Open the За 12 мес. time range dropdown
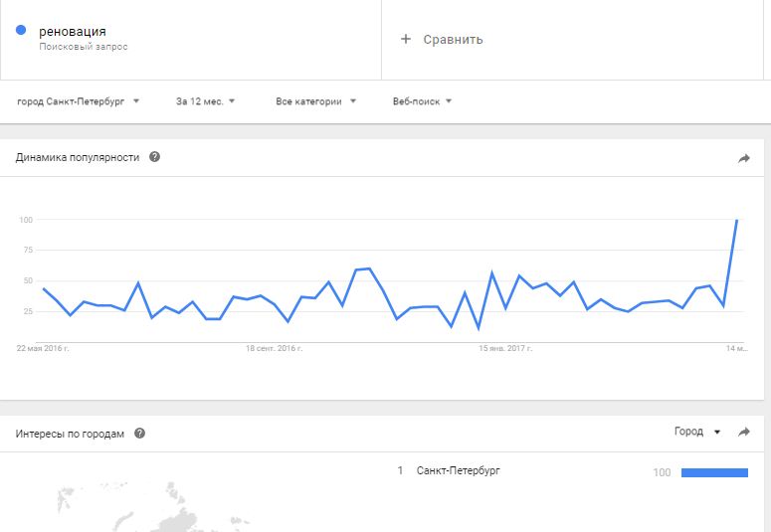This screenshot has height=532, width=771. 205,100
